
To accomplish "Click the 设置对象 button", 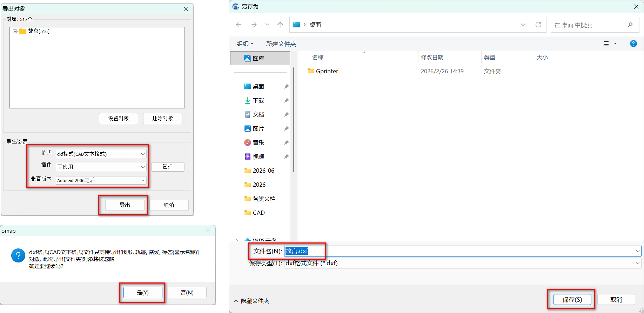I will tap(119, 119).
